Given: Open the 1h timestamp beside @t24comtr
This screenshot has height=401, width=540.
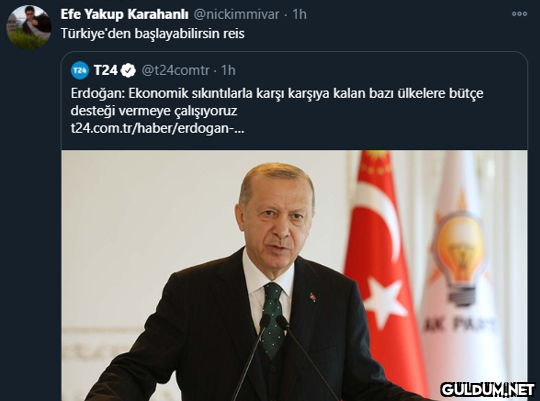Looking at the screenshot, I should click(228, 70).
